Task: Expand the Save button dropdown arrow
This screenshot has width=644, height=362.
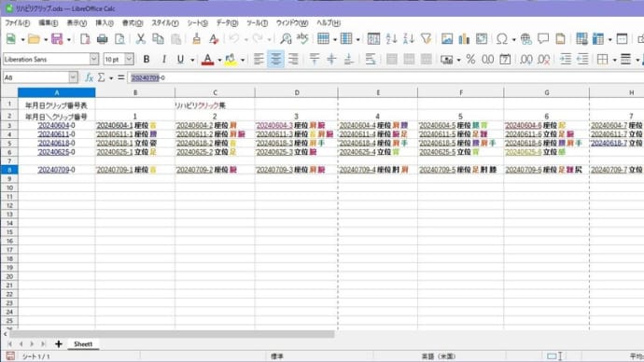Action: (x=68, y=39)
